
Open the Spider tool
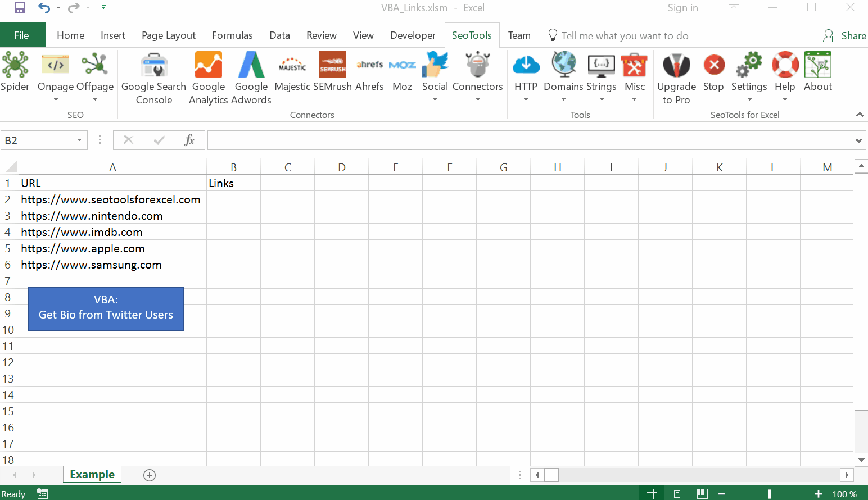point(15,72)
